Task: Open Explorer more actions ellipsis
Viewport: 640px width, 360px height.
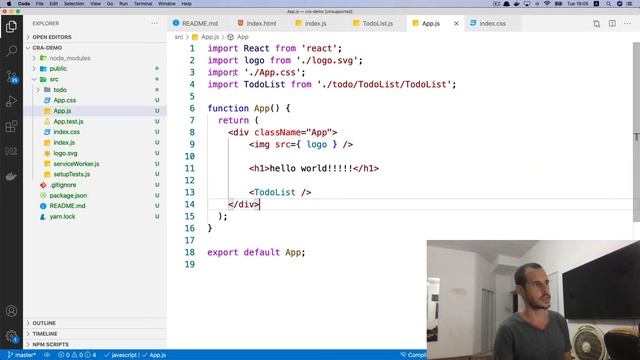Action: tap(154, 23)
